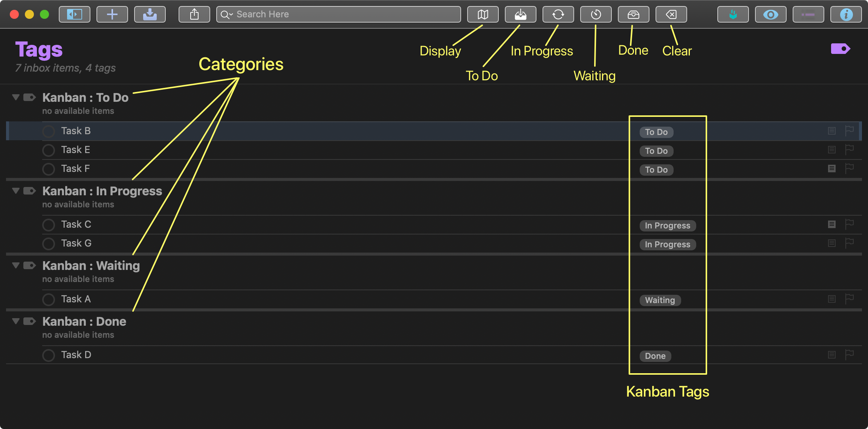This screenshot has width=868, height=429.
Task: Click the To Do tray toolbar icon
Action: point(520,15)
